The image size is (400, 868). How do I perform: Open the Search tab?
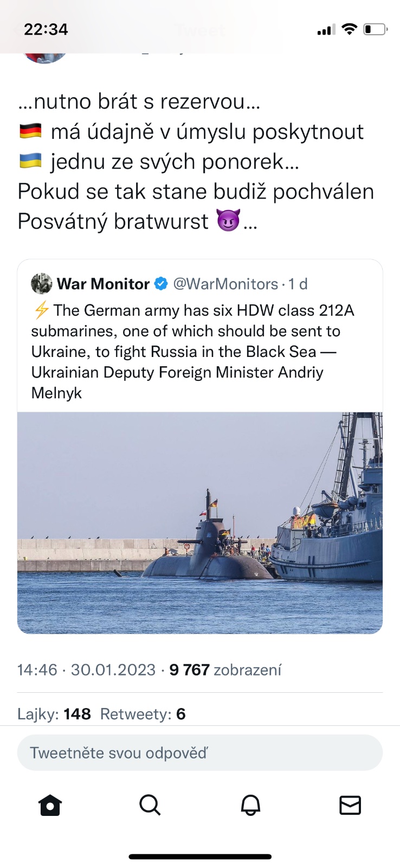[150, 805]
